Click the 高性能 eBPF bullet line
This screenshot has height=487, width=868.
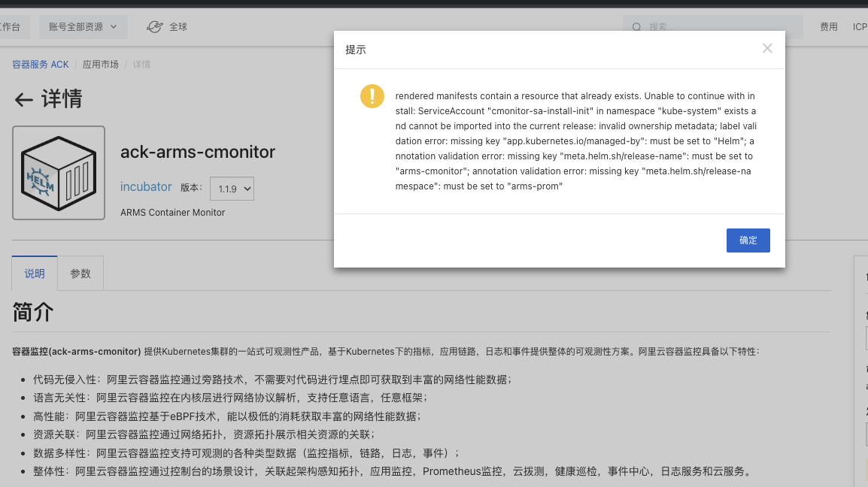[227, 416]
